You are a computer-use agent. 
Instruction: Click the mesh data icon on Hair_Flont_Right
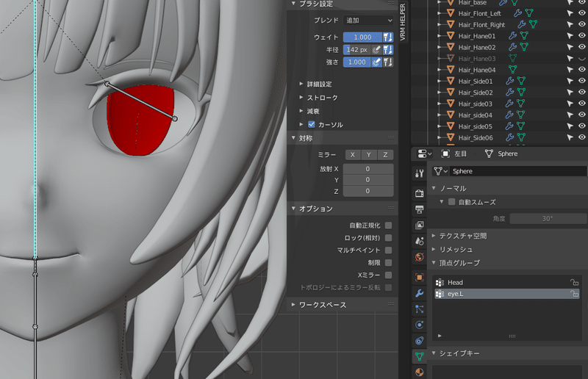tap(533, 25)
